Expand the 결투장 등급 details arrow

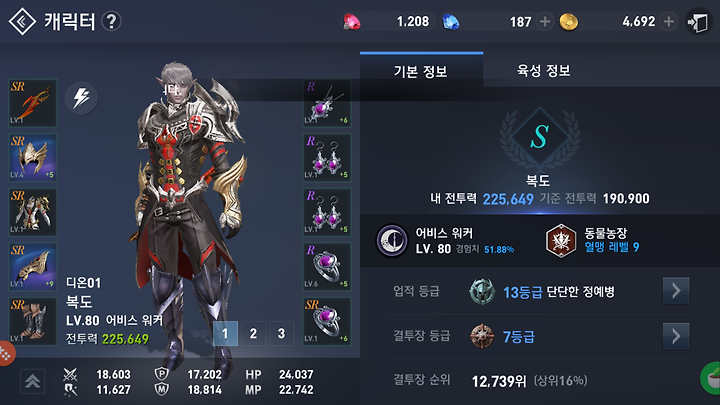point(676,336)
